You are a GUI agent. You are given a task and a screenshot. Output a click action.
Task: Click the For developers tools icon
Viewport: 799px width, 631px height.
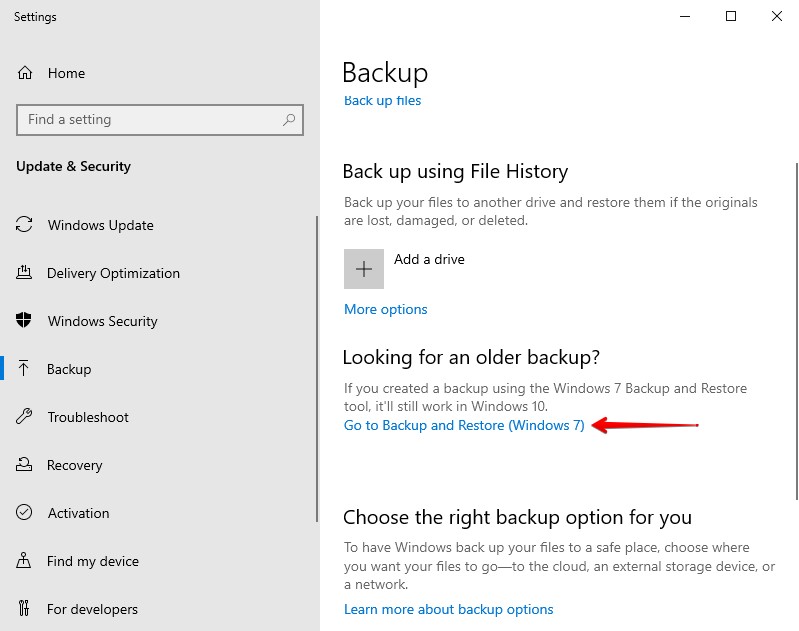click(x=23, y=608)
